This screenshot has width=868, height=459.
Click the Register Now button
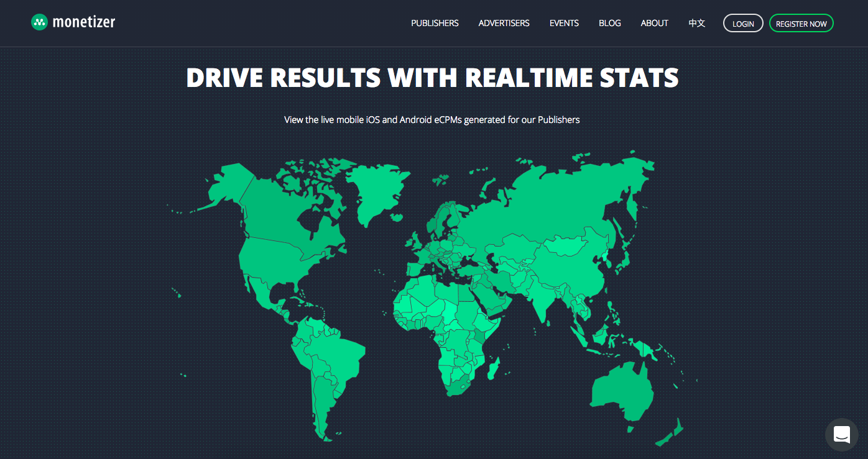(x=801, y=24)
